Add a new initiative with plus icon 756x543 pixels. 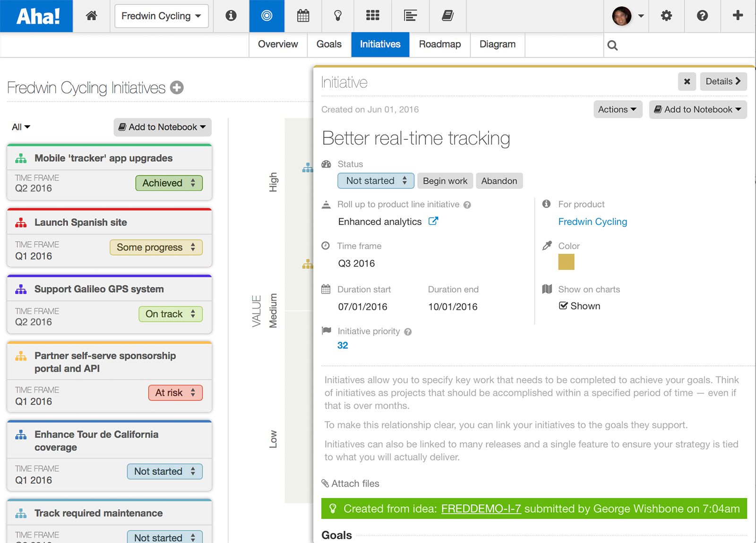click(177, 87)
